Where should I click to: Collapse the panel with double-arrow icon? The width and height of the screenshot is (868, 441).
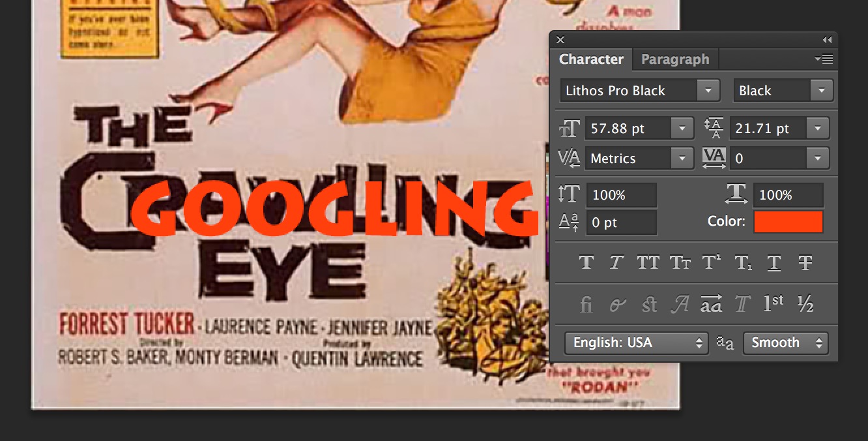[827, 40]
